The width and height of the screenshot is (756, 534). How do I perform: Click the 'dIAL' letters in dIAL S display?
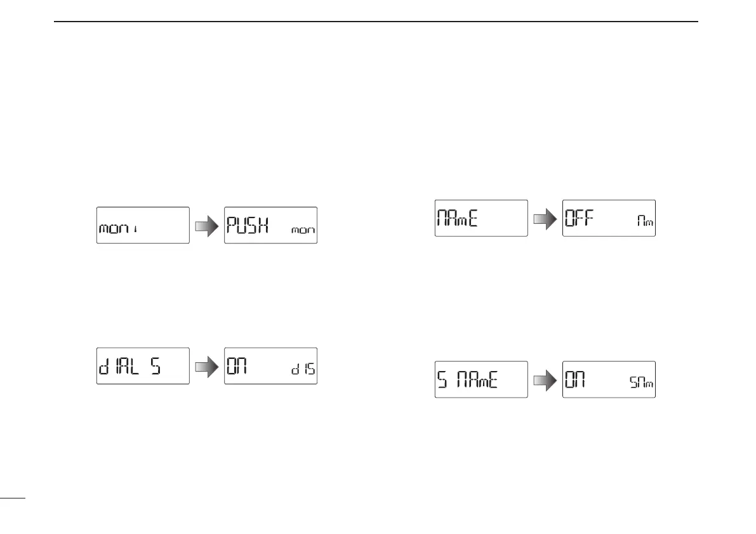(x=119, y=367)
